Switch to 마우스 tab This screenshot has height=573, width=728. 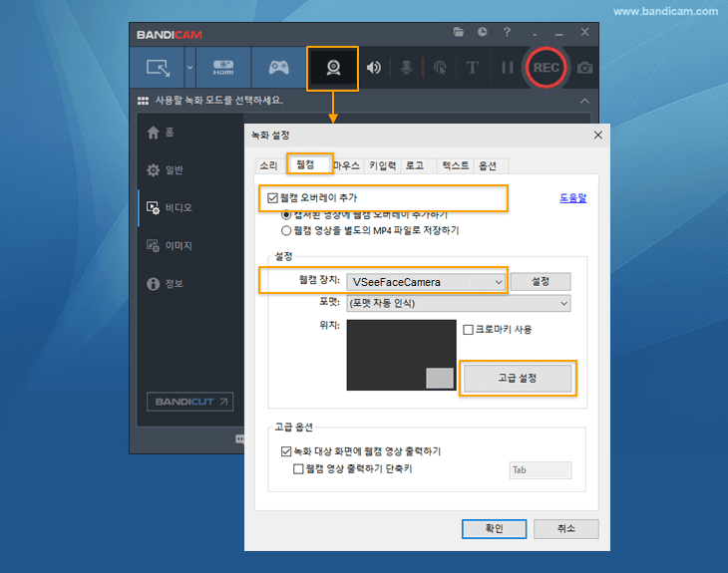tap(346, 165)
